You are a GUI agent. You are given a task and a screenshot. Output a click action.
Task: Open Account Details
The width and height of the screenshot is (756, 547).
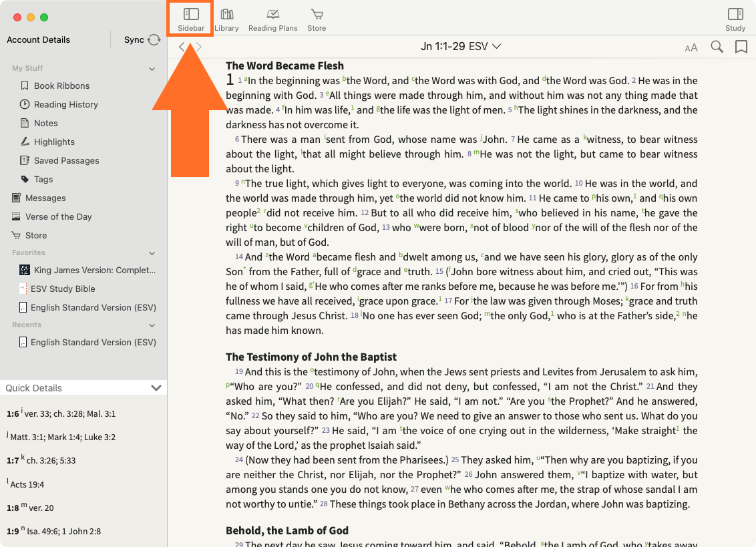[38, 39]
